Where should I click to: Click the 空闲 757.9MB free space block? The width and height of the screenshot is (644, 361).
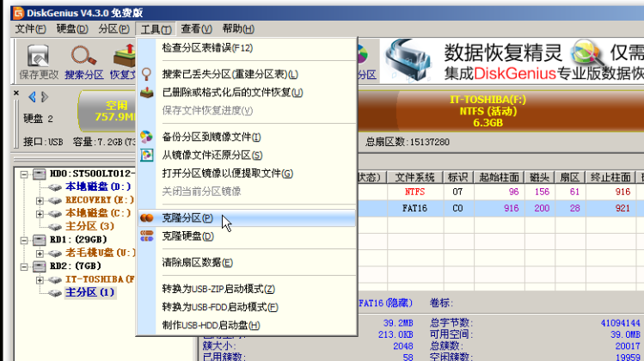pyautogui.click(x=107, y=111)
